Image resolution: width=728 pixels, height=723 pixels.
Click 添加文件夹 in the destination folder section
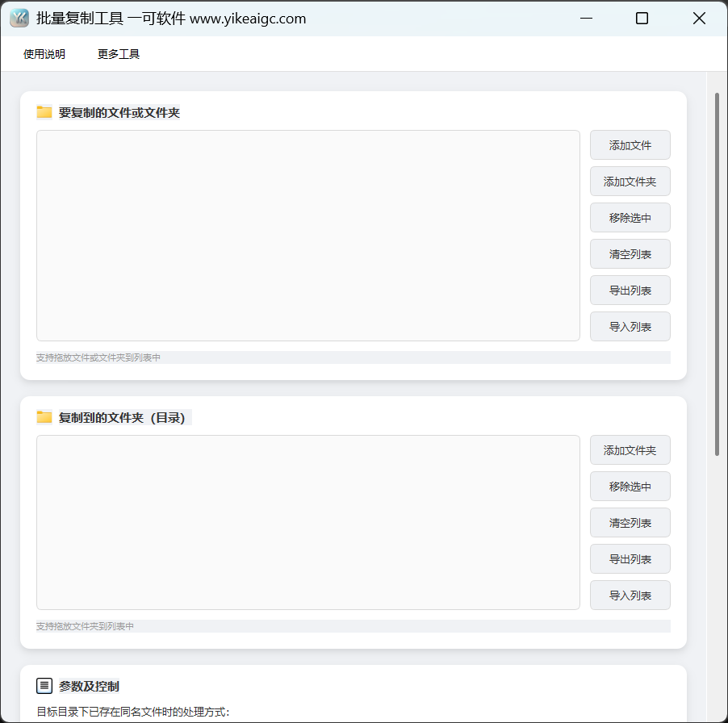pyautogui.click(x=630, y=450)
